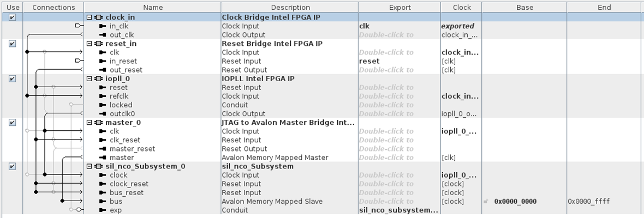The width and height of the screenshot is (644, 218).
Task: Click the port icon next to outclk0
Action: (x=102, y=114)
